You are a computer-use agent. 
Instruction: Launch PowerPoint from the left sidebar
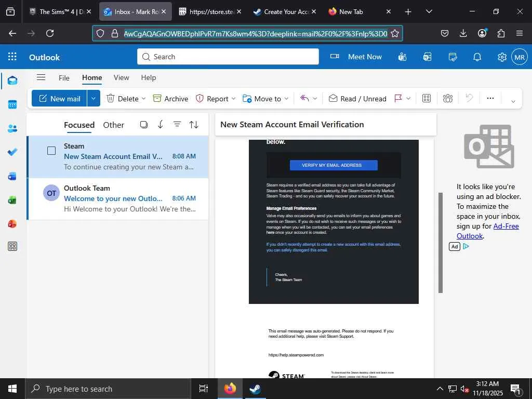point(12,223)
